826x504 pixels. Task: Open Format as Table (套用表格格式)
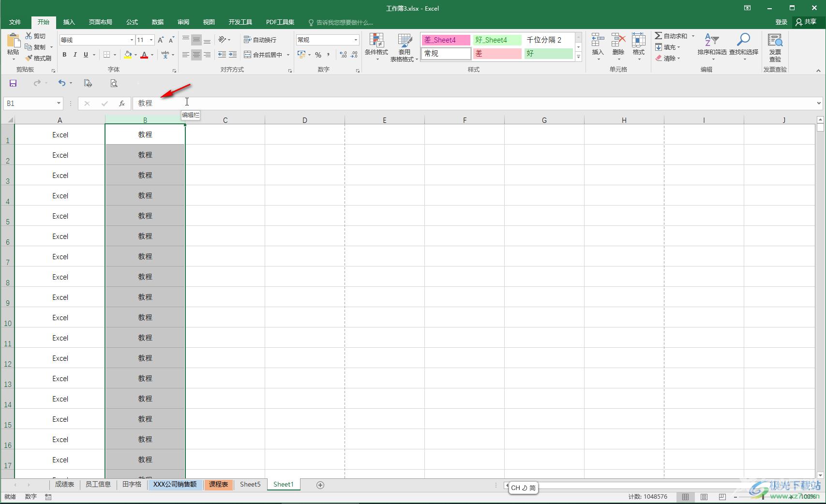pyautogui.click(x=404, y=47)
